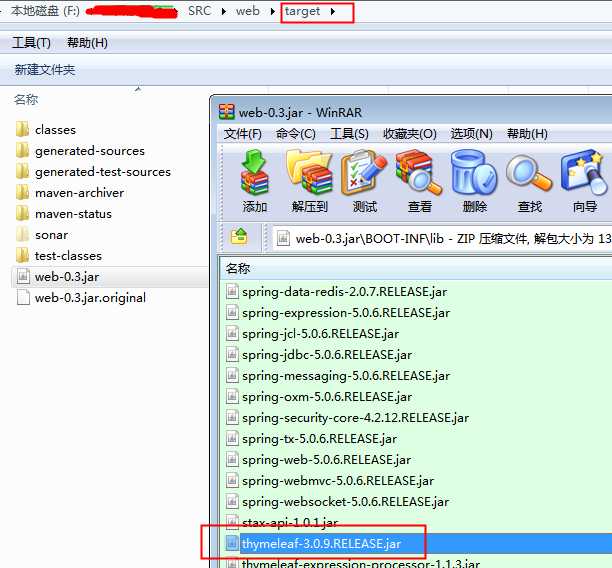Click the View (查看) file icon
This screenshot has height=568, width=612.
tap(419, 173)
